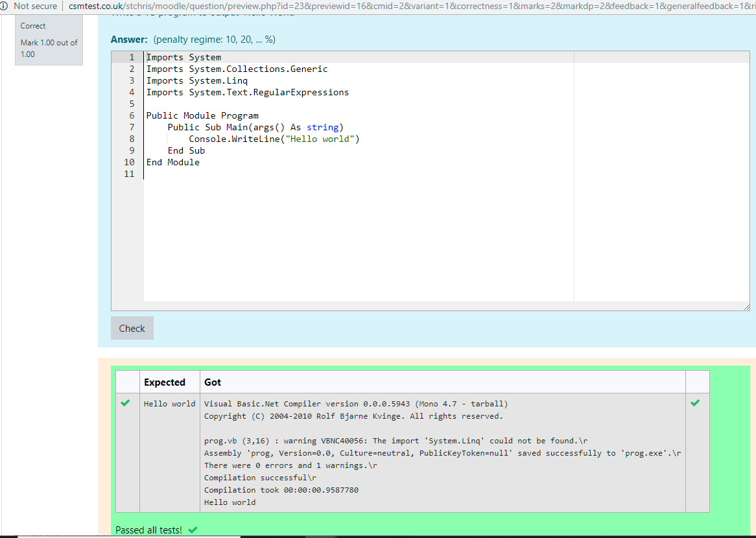
Task: Click the "Mark 1.00 out of 1.00" text
Action: pyautogui.click(x=49, y=48)
